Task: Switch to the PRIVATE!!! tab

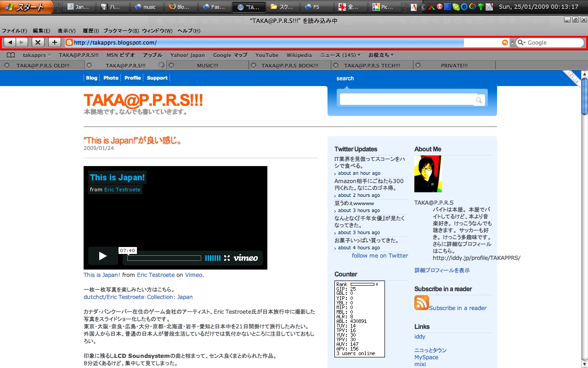Action: point(454,65)
